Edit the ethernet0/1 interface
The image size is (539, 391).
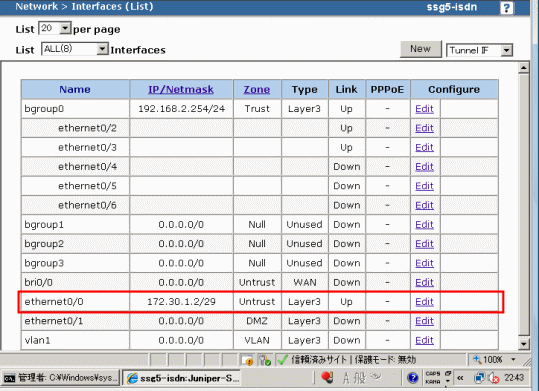pyautogui.click(x=424, y=321)
